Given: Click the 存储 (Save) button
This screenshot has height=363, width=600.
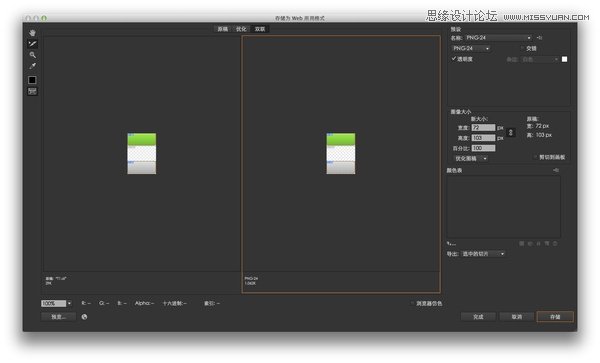Looking at the screenshot, I should click(555, 317).
